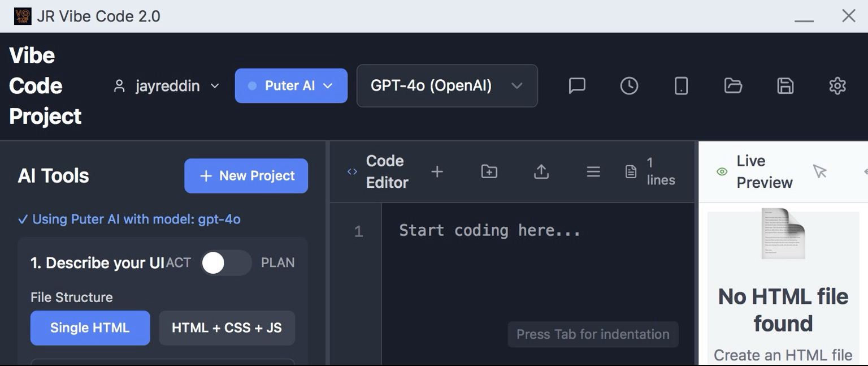
Task: Click the File Structure label
Action: click(x=72, y=298)
